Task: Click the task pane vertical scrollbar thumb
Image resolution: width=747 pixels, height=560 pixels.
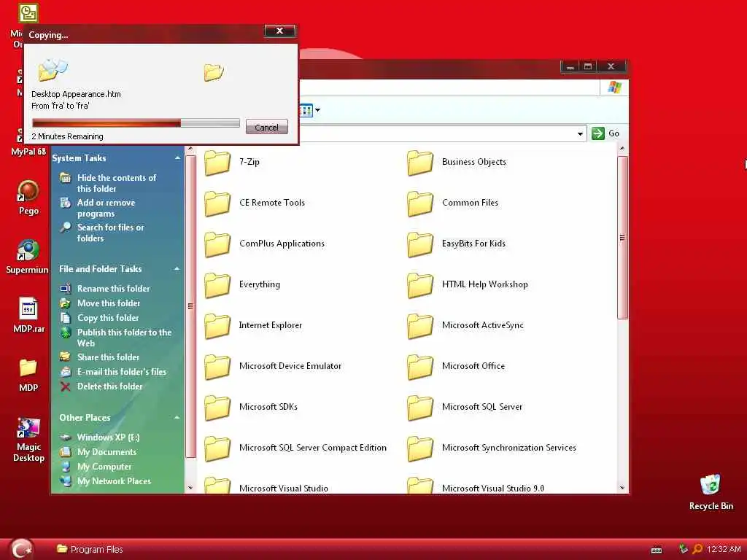Action: pyautogui.click(x=190, y=306)
